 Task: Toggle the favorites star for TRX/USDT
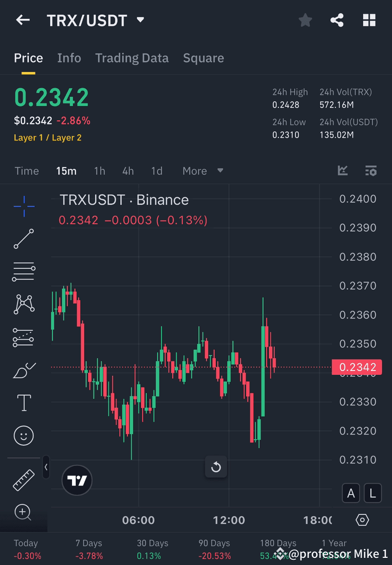click(x=305, y=20)
